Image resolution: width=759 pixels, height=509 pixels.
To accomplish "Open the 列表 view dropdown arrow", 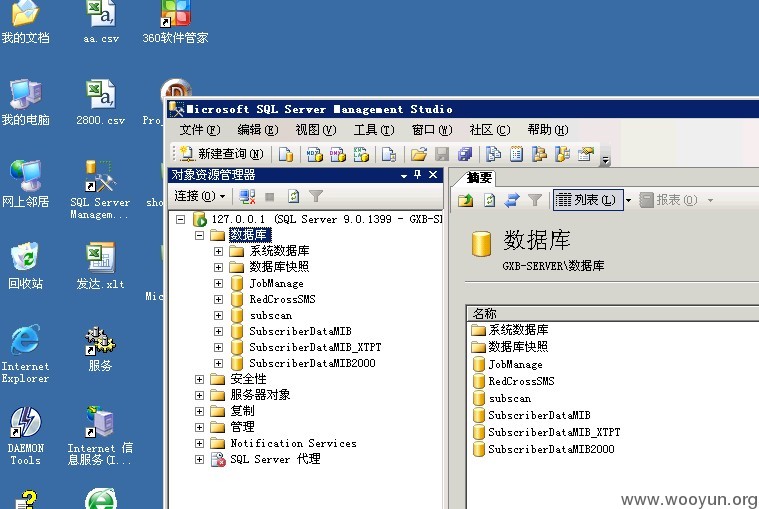I will pyautogui.click(x=628, y=200).
